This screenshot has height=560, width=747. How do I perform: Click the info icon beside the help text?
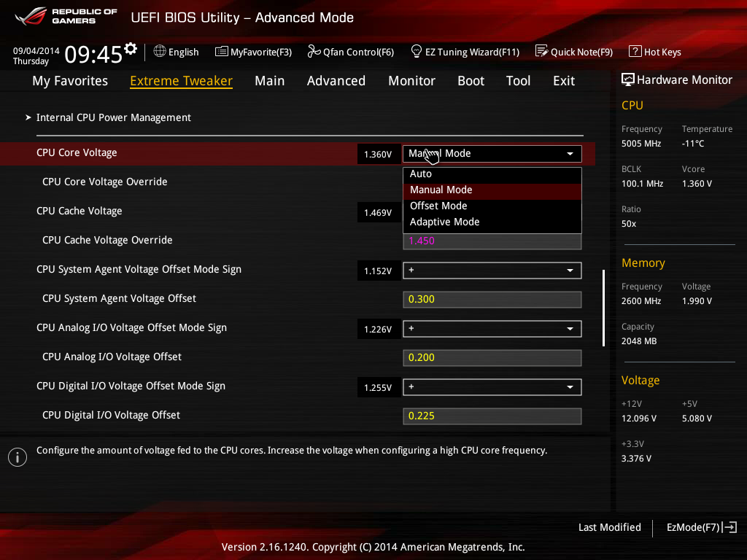tap(18, 457)
